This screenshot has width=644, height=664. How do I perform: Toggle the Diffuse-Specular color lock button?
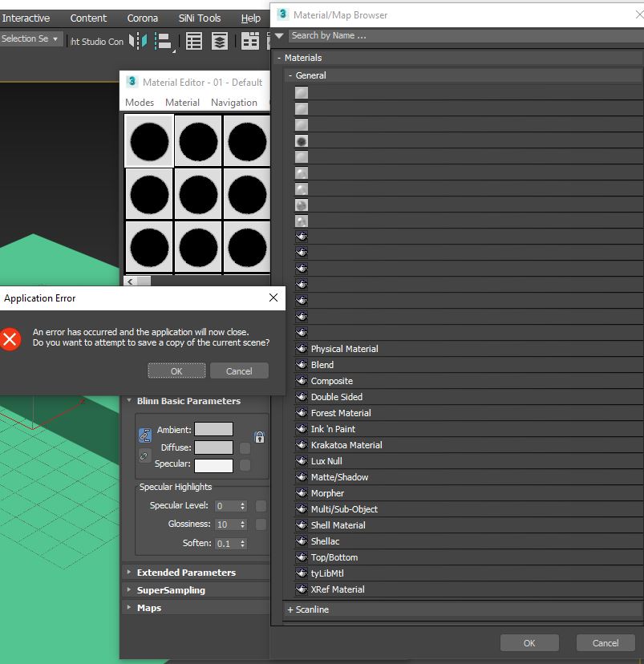145,455
